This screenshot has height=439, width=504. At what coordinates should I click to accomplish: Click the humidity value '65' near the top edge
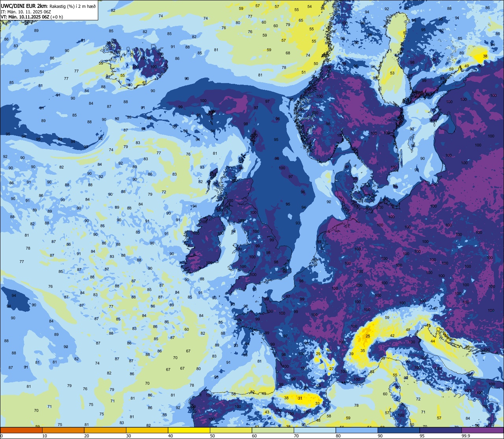[301, 20]
